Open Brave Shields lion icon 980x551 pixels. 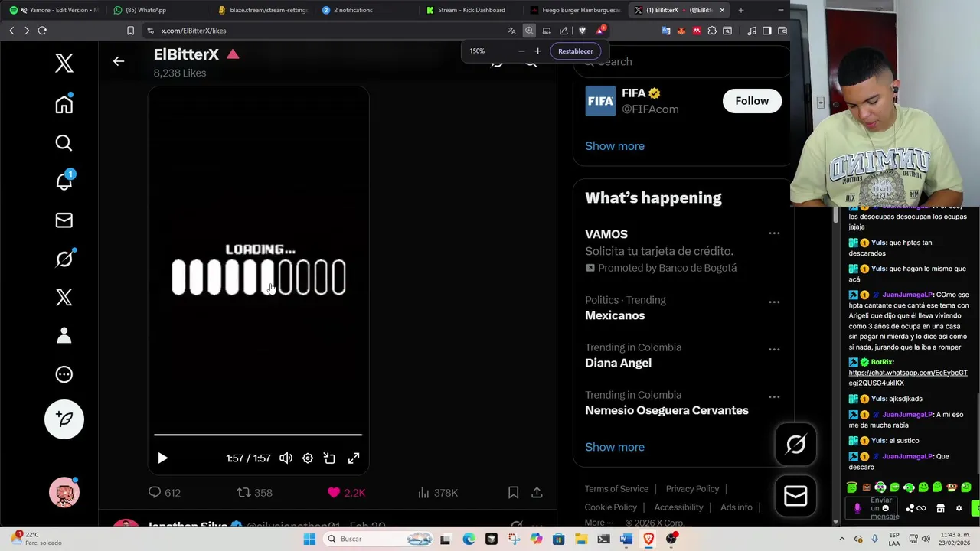point(582,31)
